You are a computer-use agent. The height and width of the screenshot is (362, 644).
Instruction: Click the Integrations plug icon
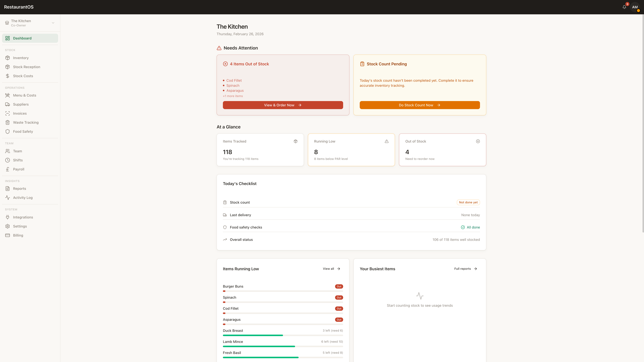click(8, 217)
